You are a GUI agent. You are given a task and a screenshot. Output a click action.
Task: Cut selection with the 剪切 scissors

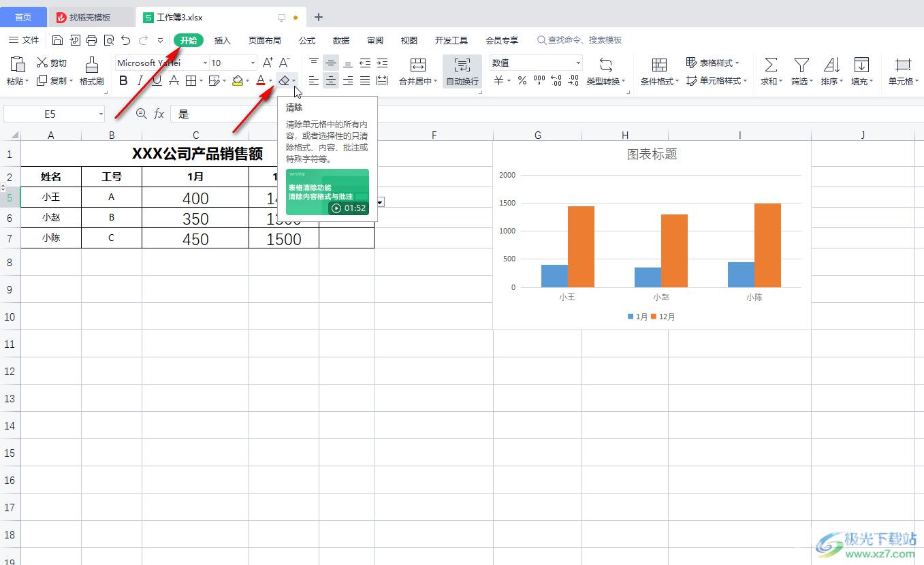click(52, 63)
